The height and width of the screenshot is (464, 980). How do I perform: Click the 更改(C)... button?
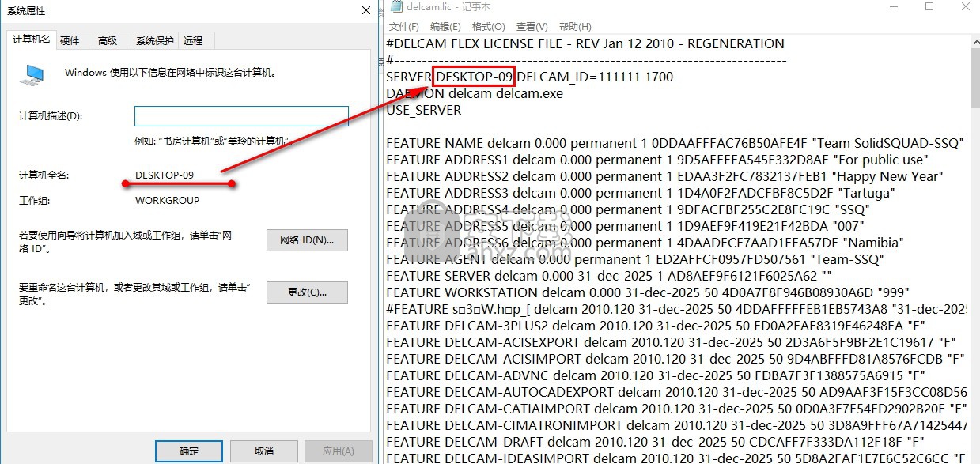pos(307,292)
